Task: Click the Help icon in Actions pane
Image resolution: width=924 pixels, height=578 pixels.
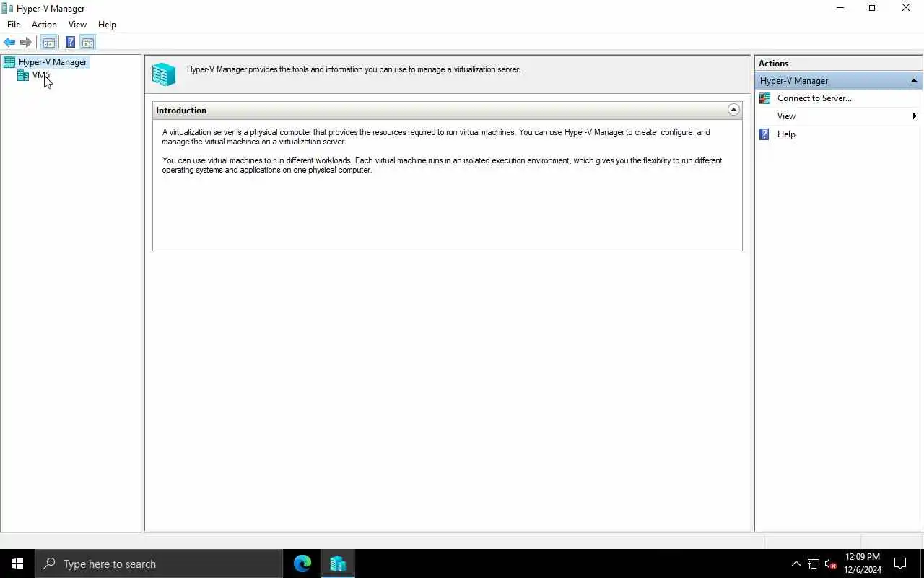Action: pyautogui.click(x=764, y=134)
